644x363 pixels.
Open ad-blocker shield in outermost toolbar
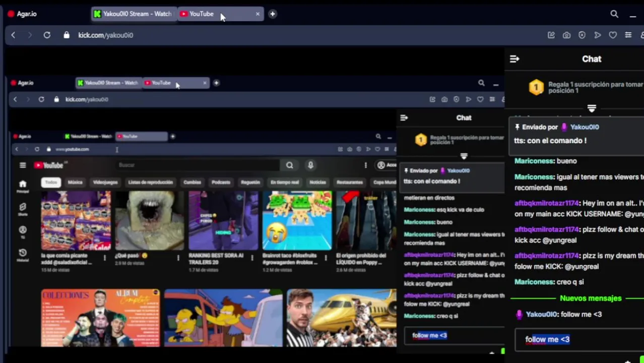[x=582, y=35]
